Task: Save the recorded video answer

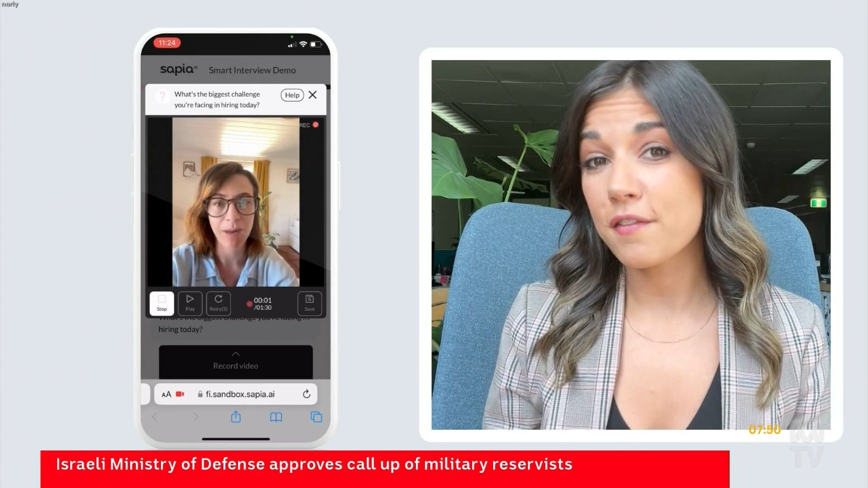Action: pos(310,303)
